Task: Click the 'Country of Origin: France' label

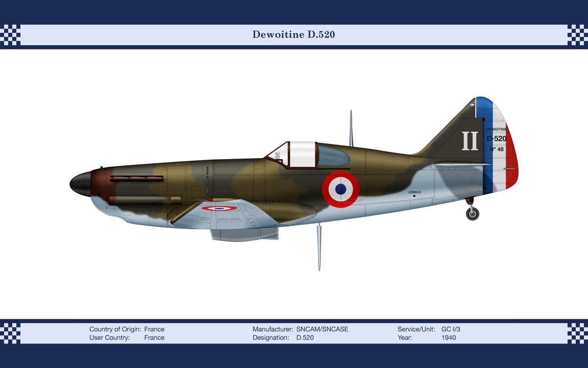Action: coord(127,329)
